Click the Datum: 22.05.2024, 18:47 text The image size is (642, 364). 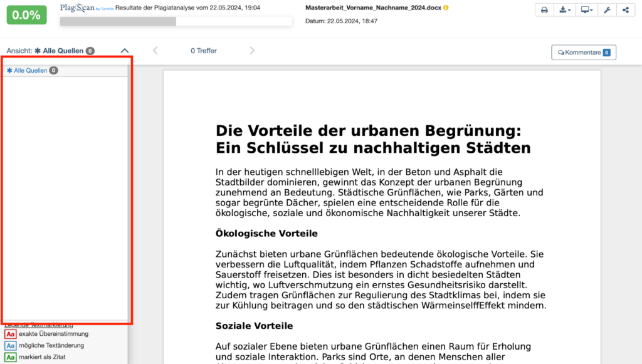tap(341, 21)
